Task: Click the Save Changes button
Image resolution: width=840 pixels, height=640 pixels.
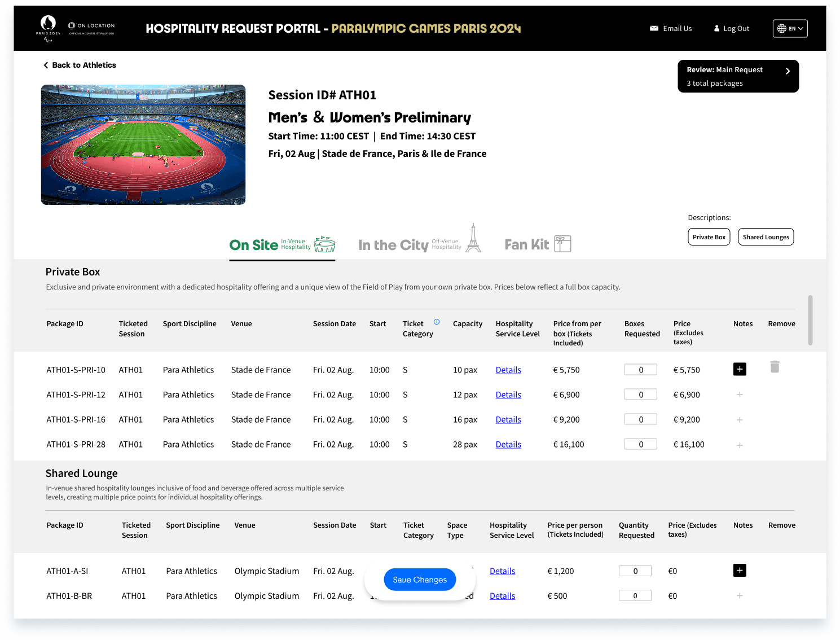Action: [x=420, y=580]
